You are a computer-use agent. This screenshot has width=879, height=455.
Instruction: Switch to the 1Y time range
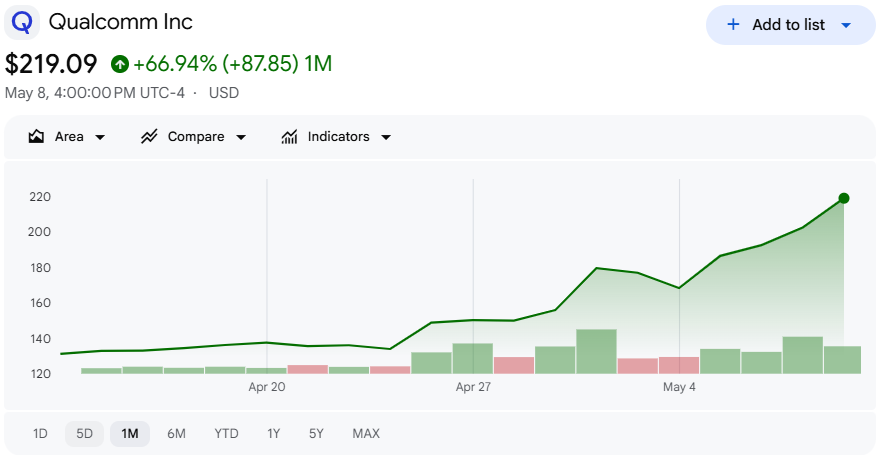tap(274, 434)
